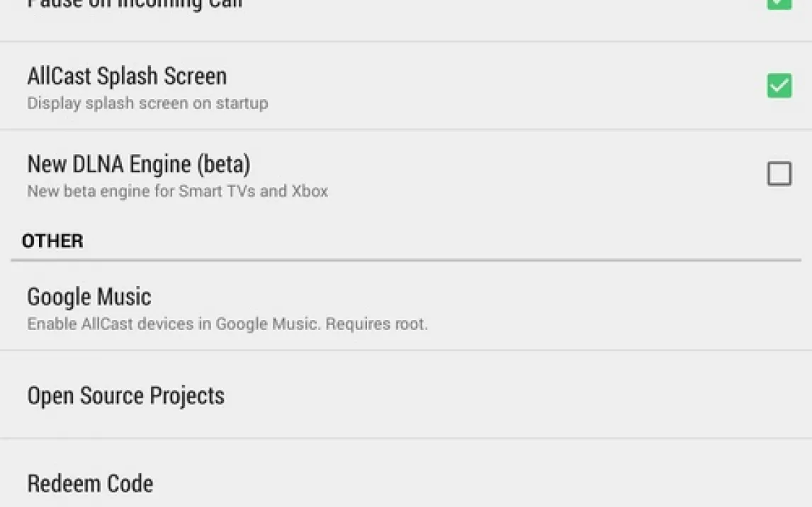Click the word "Xbox" in DLNA description

click(310, 191)
